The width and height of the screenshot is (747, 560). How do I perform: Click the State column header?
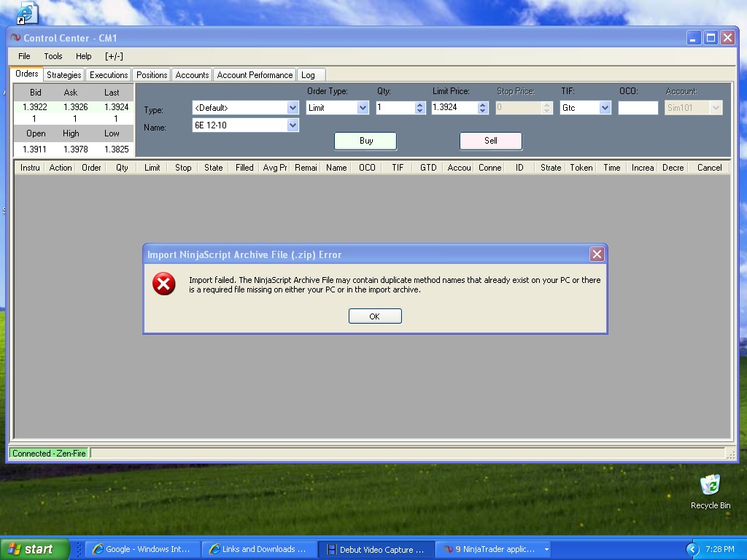click(x=214, y=168)
